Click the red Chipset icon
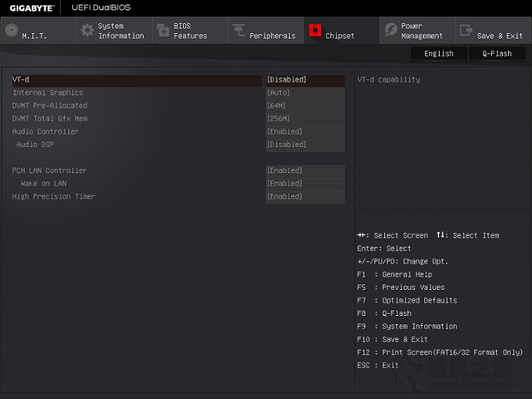 click(x=315, y=31)
